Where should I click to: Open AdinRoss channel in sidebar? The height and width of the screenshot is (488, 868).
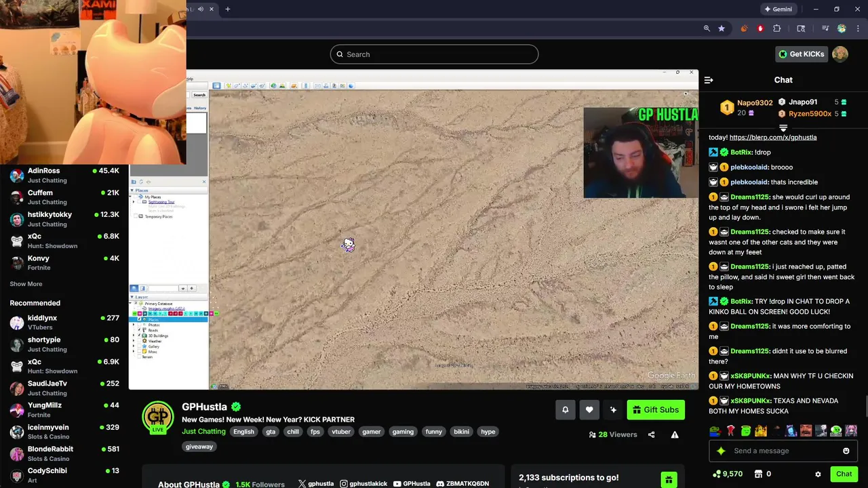coord(64,176)
